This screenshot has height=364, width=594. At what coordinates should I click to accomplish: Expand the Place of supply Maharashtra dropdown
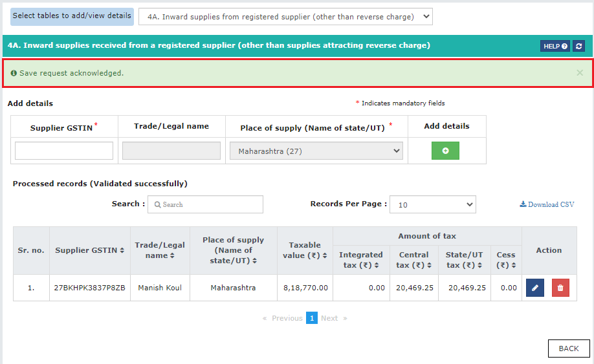tap(316, 151)
